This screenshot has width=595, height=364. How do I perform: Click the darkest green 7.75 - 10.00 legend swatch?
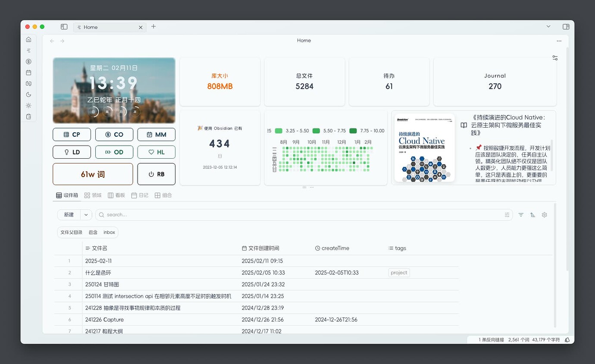click(353, 131)
